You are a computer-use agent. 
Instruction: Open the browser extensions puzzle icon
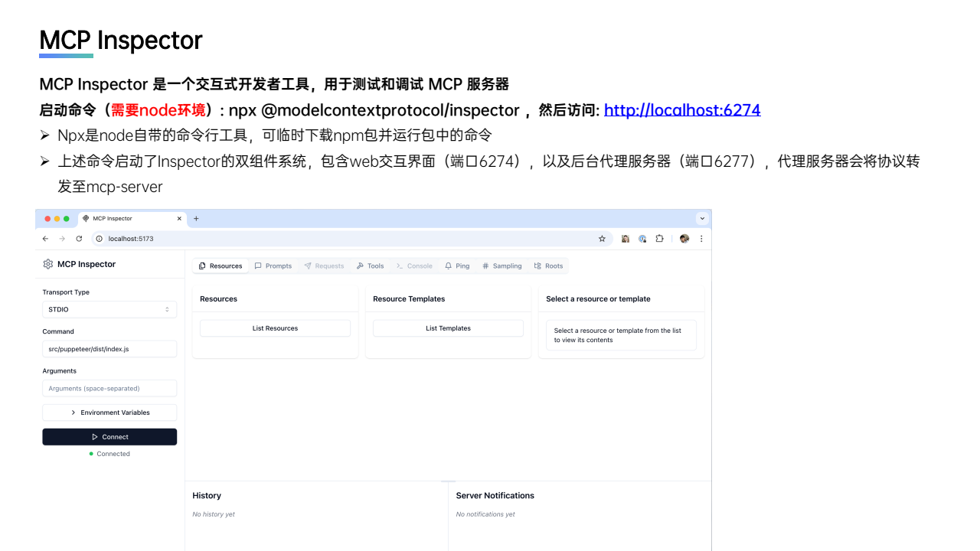pos(659,239)
